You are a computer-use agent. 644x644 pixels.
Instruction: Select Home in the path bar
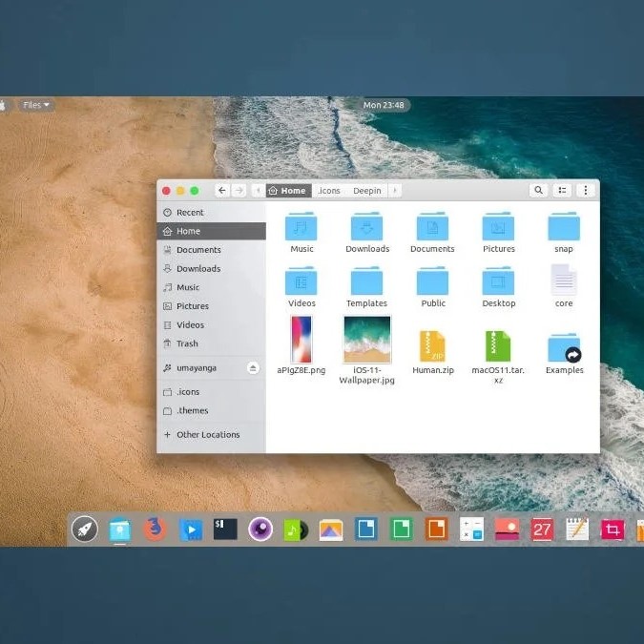[289, 191]
